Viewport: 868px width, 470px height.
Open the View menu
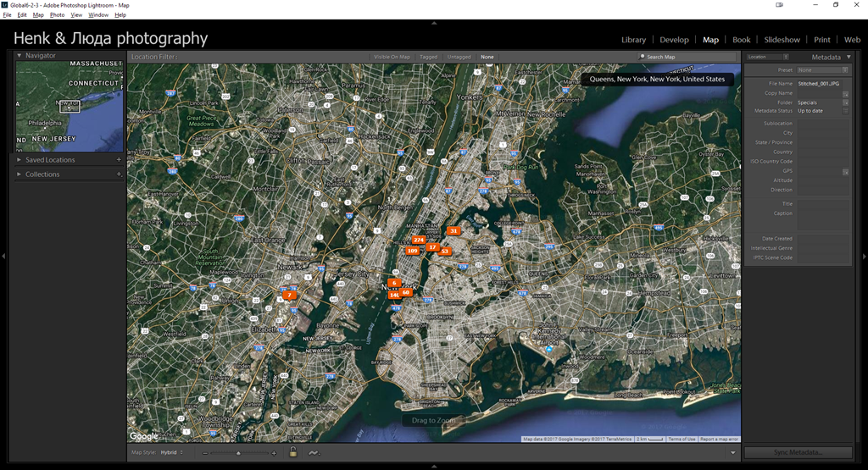pos(76,15)
